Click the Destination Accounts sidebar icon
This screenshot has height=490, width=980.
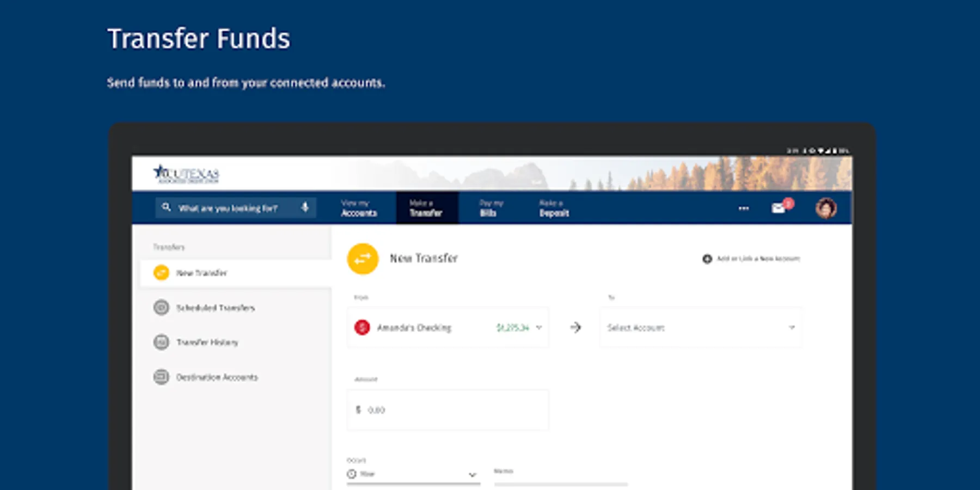click(x=161, y=377)
